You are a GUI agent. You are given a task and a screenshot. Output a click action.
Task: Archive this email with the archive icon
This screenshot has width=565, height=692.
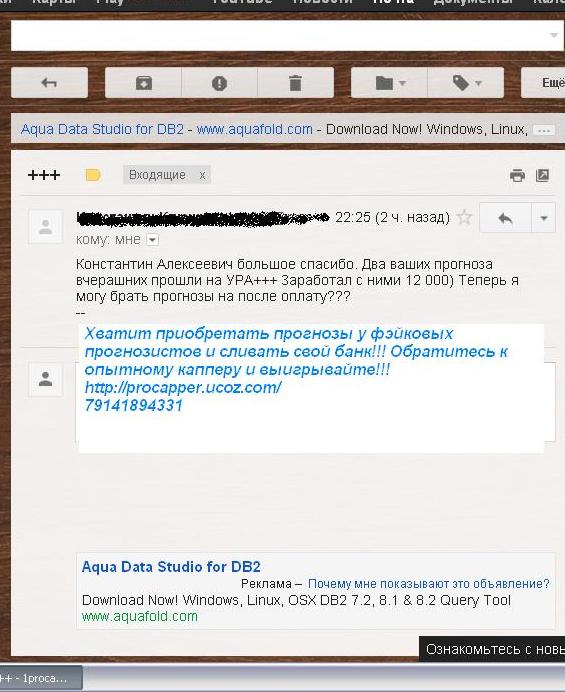(x=143, y=83)
